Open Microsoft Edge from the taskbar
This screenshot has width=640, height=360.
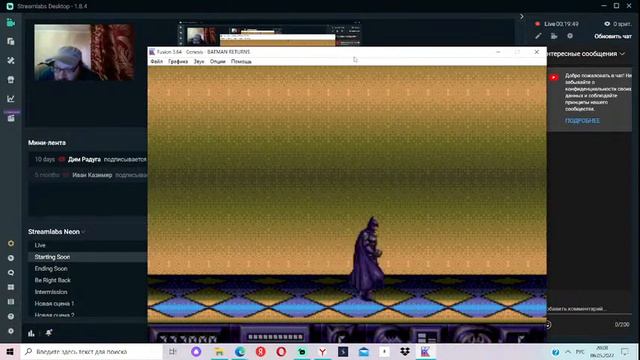tap(240, 351)
